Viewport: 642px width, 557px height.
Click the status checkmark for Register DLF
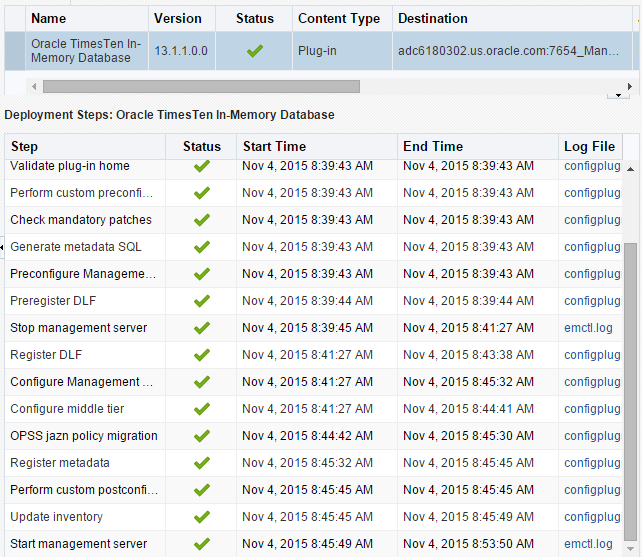click(201, 355)
